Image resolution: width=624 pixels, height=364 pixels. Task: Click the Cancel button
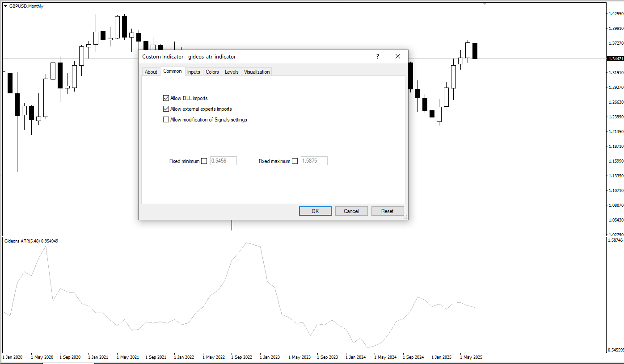[351, 211]
